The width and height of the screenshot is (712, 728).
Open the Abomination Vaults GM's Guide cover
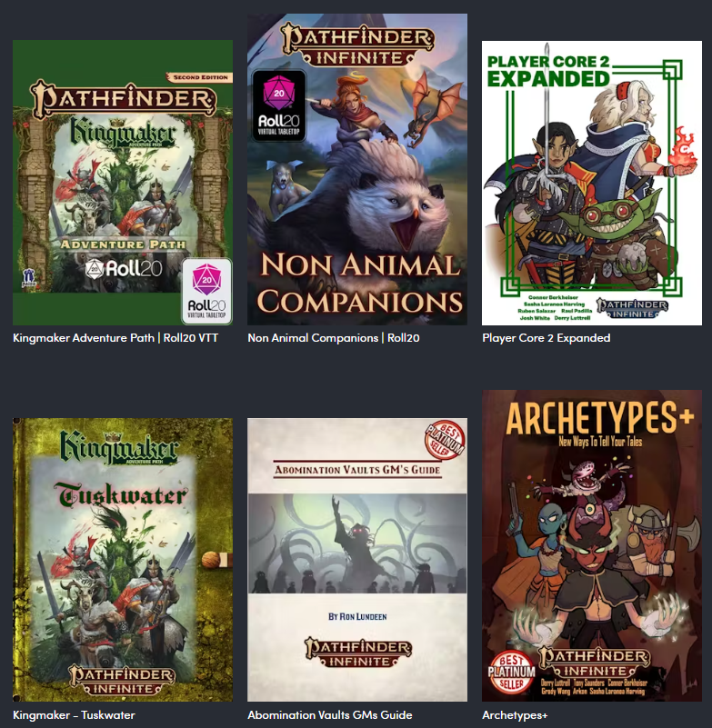pos(357,560)
